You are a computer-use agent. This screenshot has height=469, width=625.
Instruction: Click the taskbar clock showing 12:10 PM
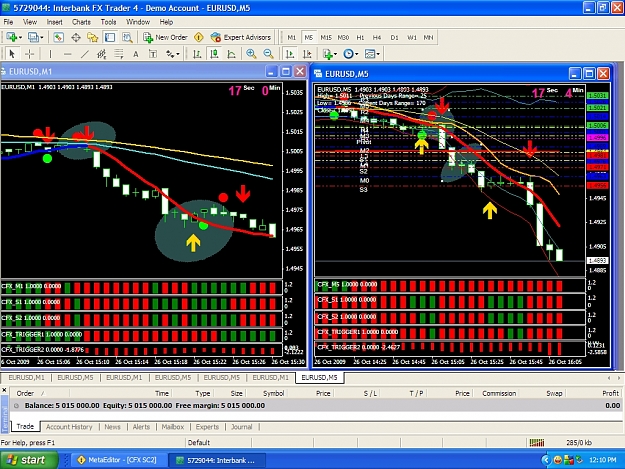(x=602, y=460)
